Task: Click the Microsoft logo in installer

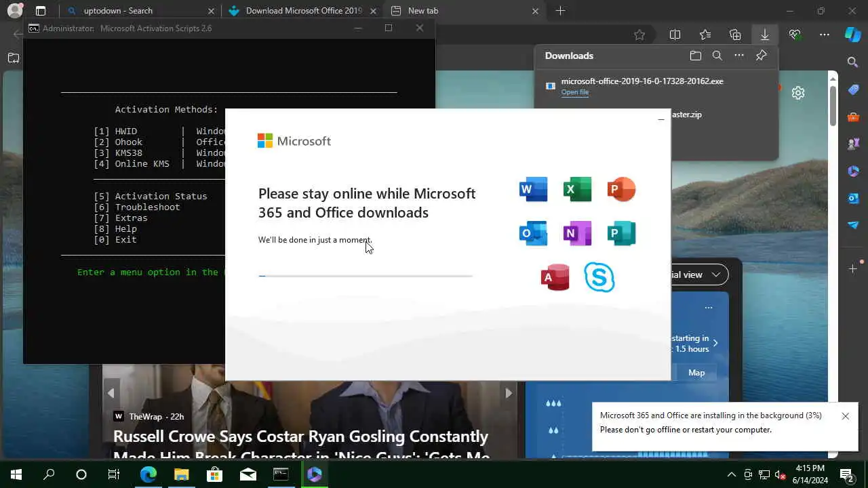Action: (294, 141)
